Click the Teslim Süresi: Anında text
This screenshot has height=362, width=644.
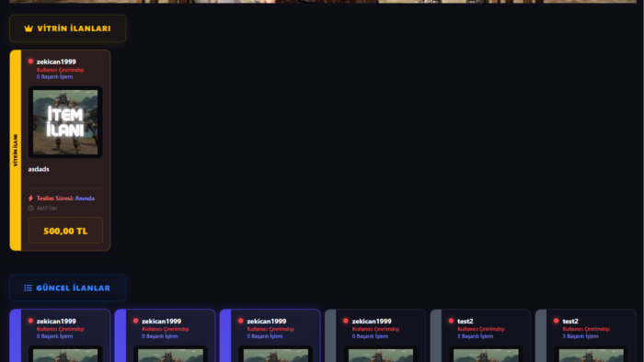pos(65,198)
